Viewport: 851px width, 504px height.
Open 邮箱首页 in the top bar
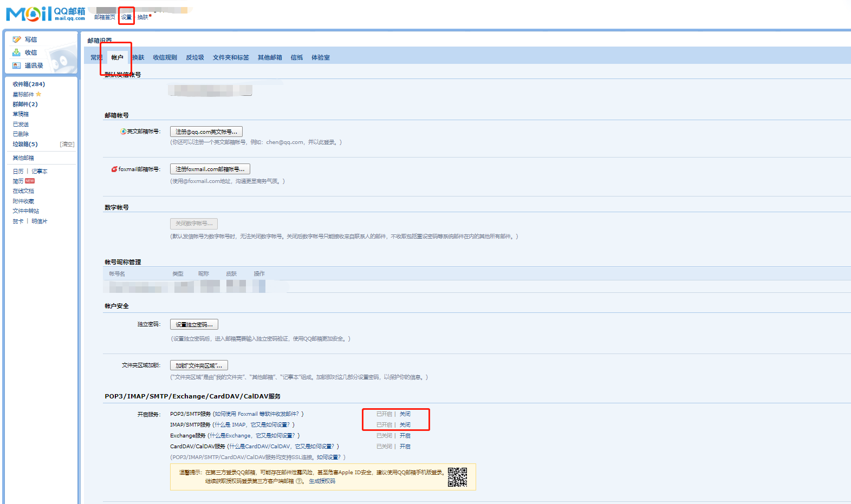(x=105, y=17)
